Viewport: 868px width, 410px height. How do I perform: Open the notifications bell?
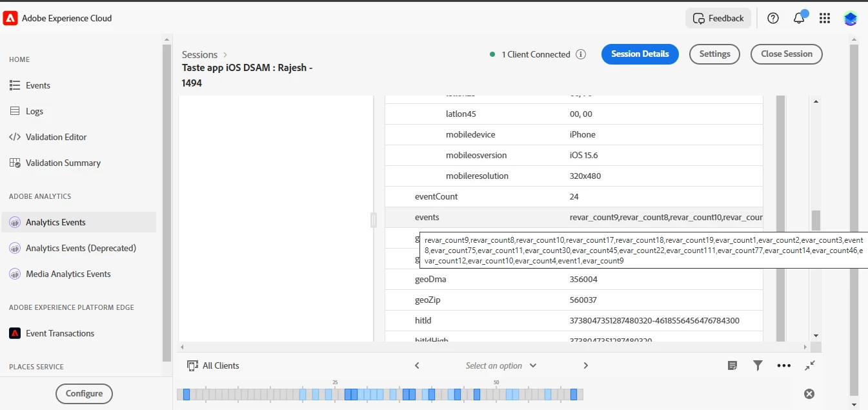click(799, 18)
